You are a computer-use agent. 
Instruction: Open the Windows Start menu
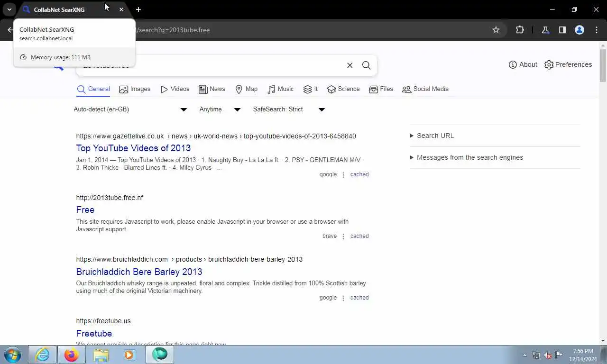pos(13,355)
